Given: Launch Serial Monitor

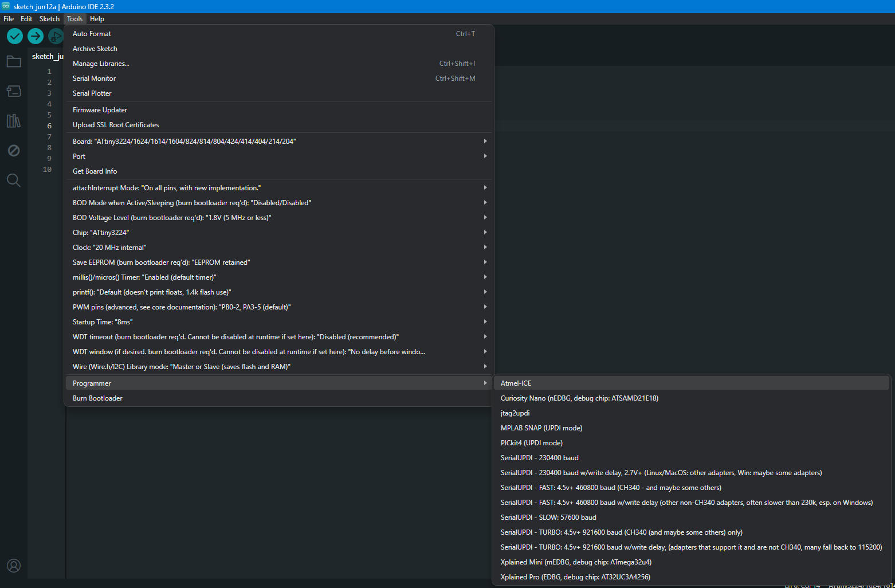Looking at the screenshot, I should point(279,79).
